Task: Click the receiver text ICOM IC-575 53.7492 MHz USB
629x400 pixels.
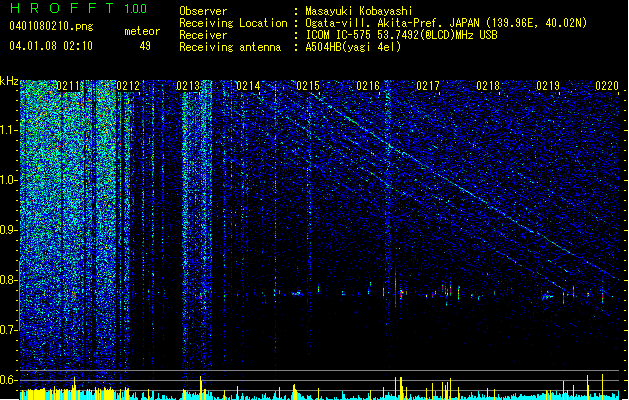Action: (x=401, y=35)
